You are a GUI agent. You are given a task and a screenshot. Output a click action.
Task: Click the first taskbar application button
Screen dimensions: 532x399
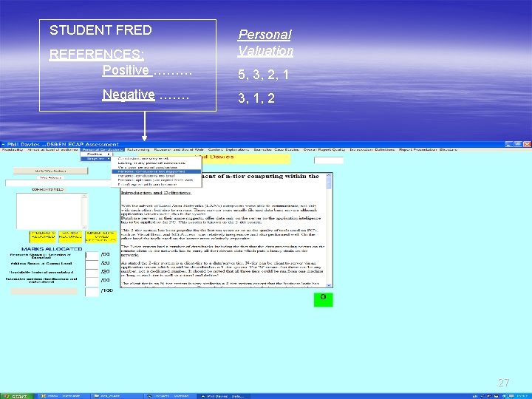click(63, 396)
